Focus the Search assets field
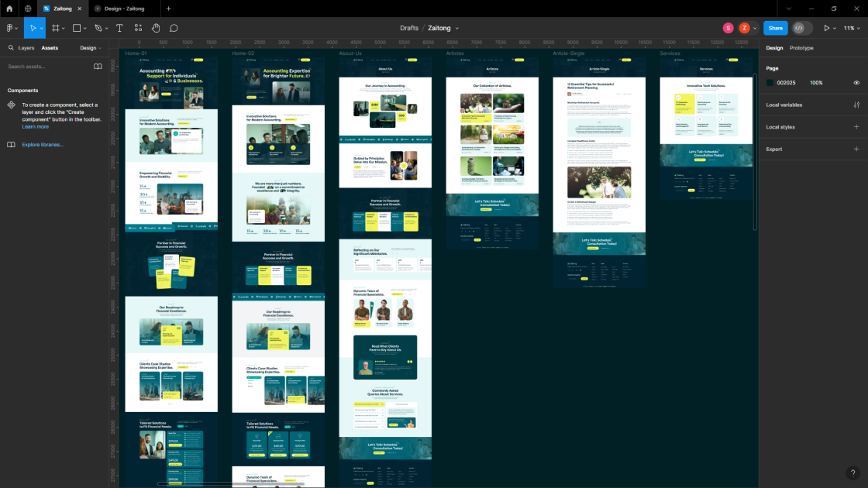The width and height of the screenshot is (868, 488). click(48, 67)
